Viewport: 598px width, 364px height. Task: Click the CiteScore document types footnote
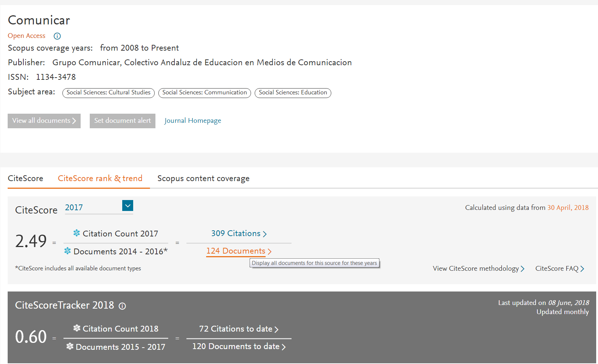coord(78,269)
